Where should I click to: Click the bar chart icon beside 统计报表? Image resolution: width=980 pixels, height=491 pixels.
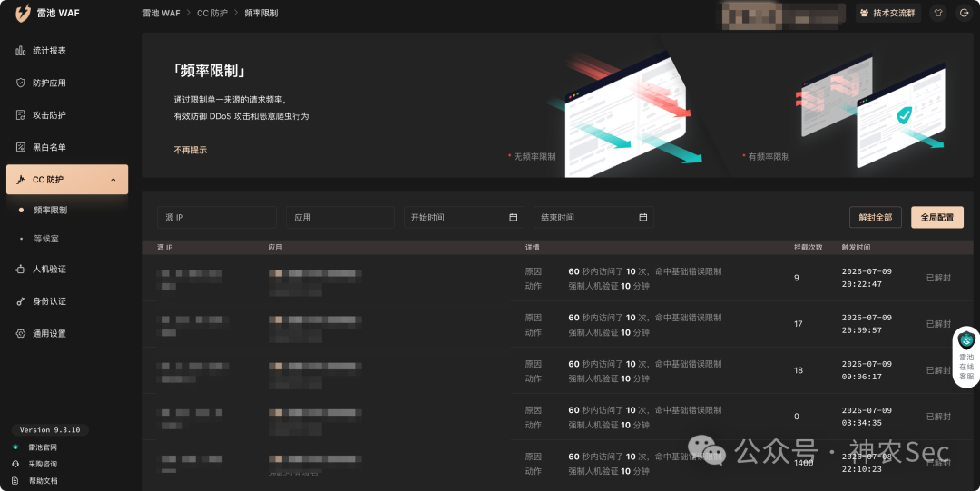click(x=21, y=51)
